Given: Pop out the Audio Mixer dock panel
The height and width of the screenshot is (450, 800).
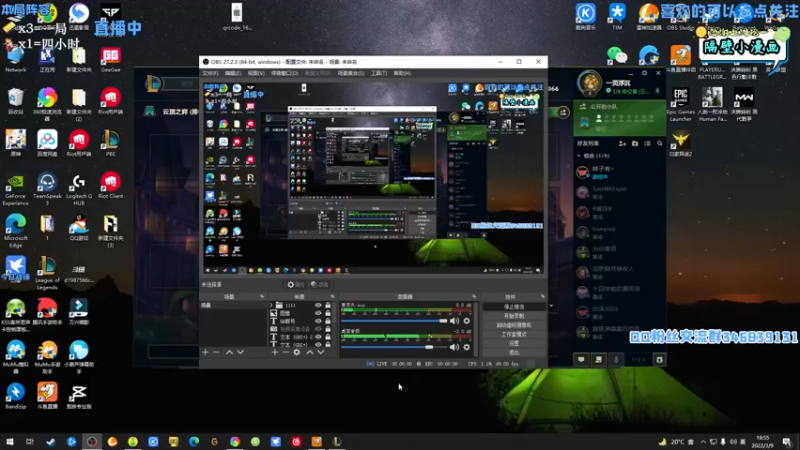Looking at the screenshot, I should [474, 296].
